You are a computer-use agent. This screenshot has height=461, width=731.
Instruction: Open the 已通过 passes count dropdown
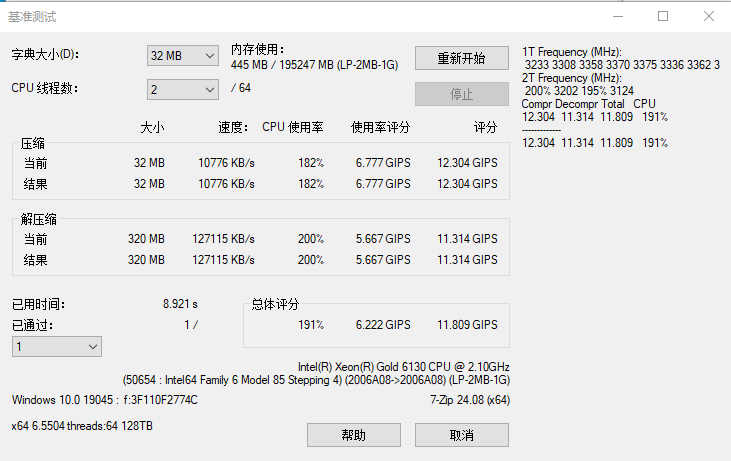click(57, 346)
